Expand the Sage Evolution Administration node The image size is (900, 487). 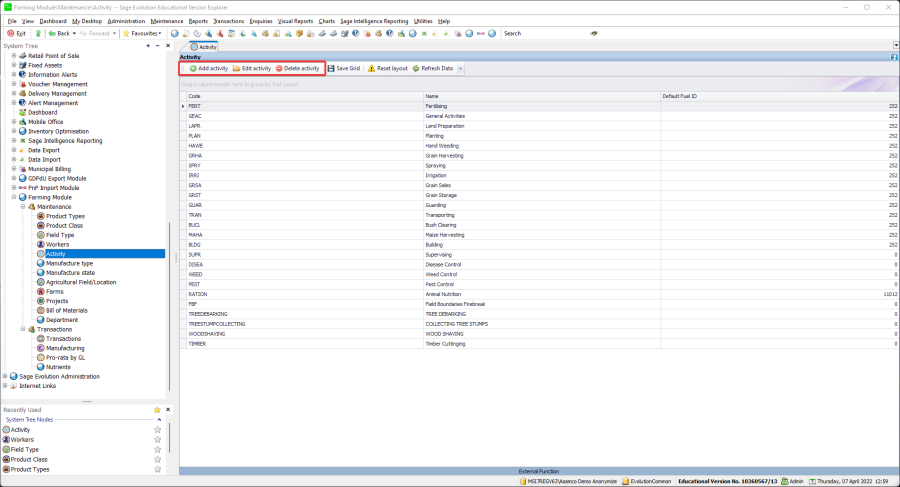point(6,376)
